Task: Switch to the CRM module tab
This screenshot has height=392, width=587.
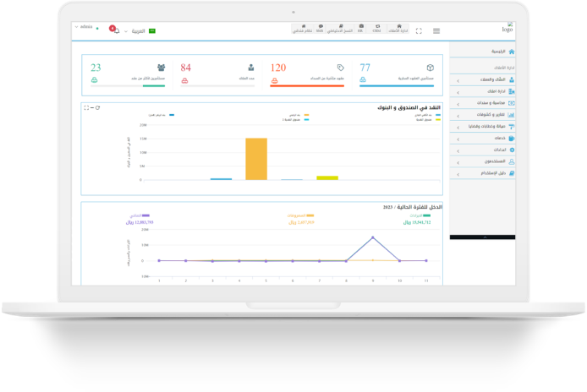Action: pos(377,29)
